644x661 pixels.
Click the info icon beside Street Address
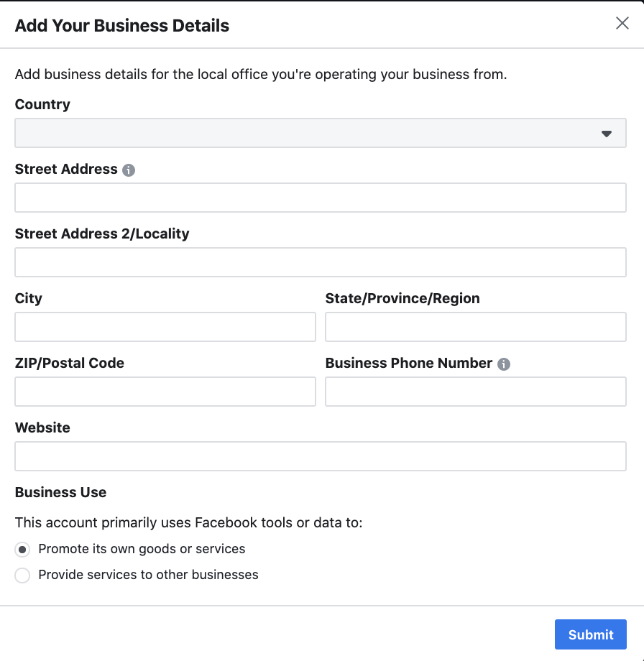(129, 170)
